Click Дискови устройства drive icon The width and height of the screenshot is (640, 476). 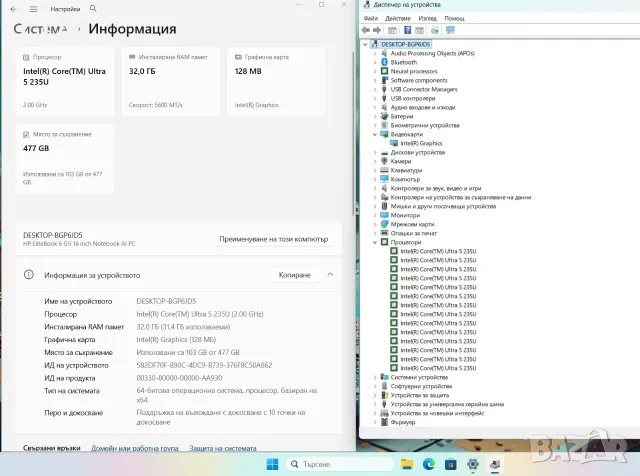384,152
